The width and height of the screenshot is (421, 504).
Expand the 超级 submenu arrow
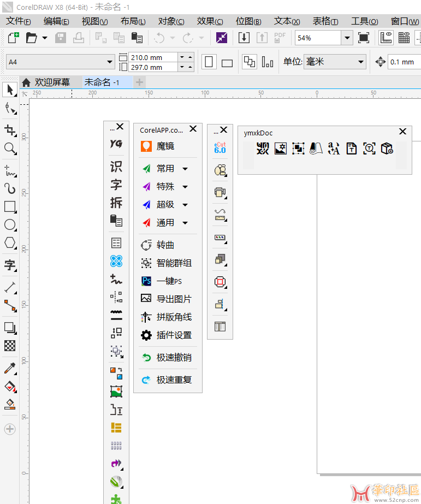click(x=185, y=205)
